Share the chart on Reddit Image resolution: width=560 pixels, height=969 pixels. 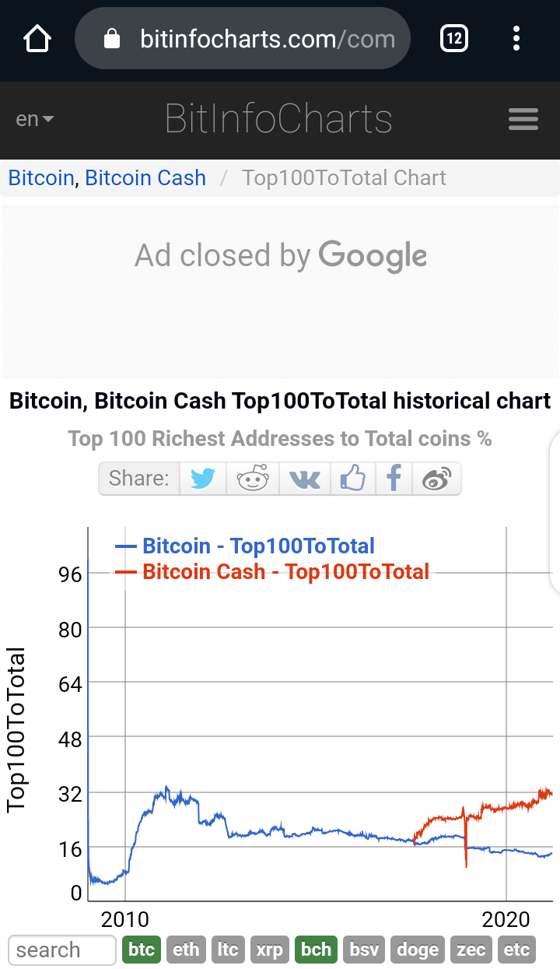pyautogui.click(x=253, y=479)
